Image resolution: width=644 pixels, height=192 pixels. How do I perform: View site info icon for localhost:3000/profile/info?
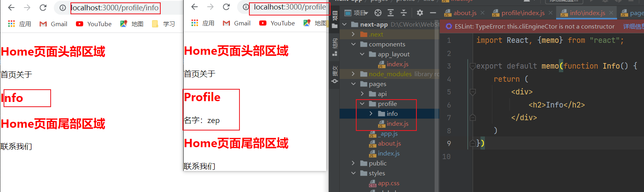click(x=63, y=8)
